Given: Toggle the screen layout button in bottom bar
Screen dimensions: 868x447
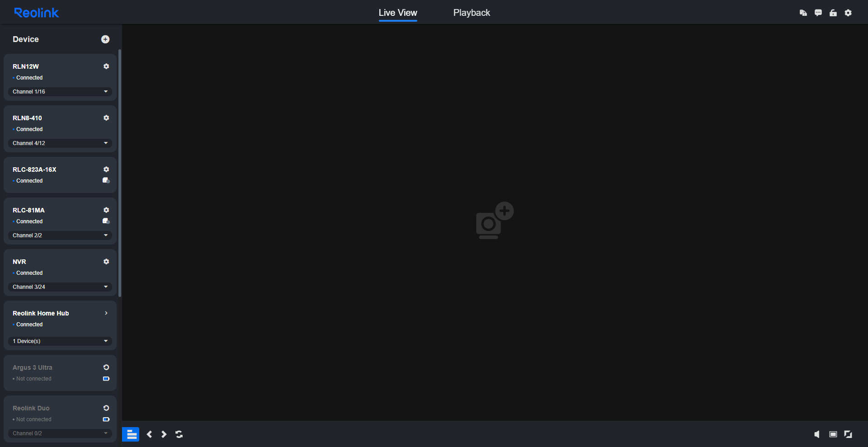Looking at the screenshot, I should (x=131, y=434).
